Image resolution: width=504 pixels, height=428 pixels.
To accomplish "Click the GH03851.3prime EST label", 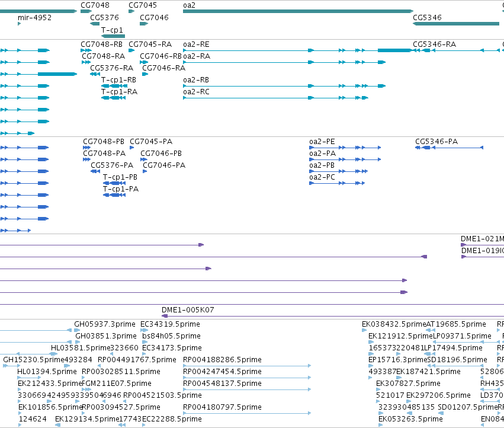I will coord(106,336).
